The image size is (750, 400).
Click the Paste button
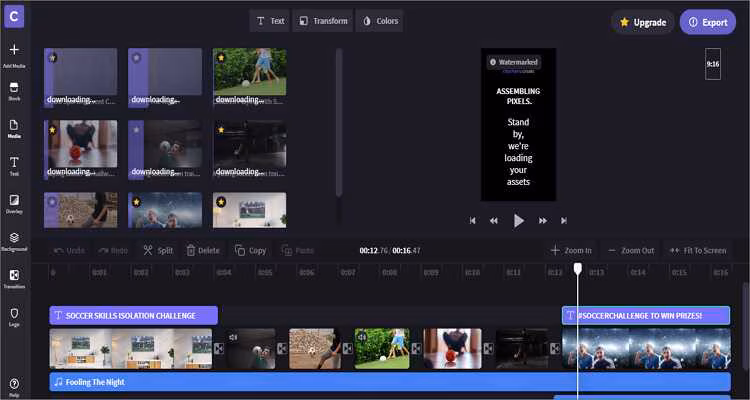[x=298, y=250]
